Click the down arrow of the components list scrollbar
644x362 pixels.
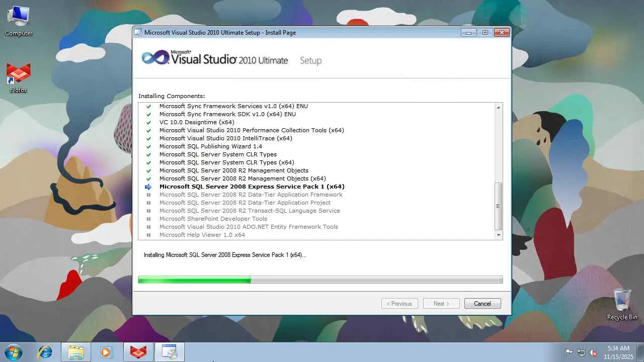[499, 235]
